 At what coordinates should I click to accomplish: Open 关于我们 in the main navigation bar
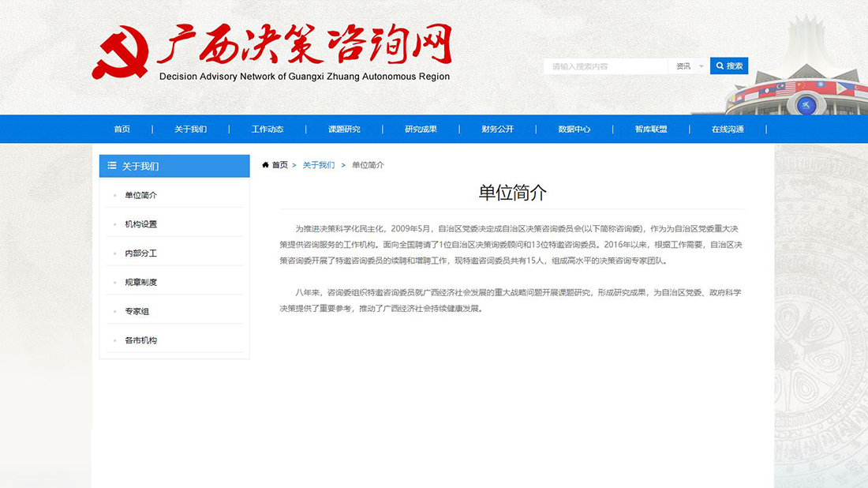point(190,129)
